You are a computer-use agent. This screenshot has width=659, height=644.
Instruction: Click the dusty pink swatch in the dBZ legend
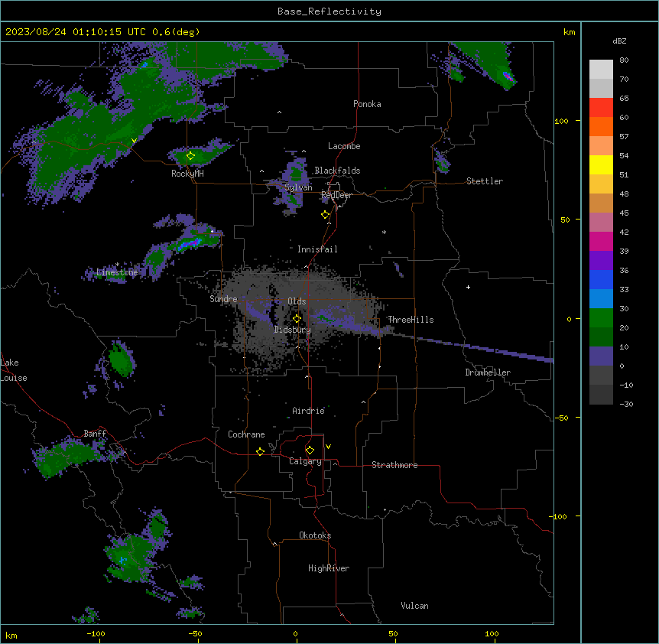[601, 223]
